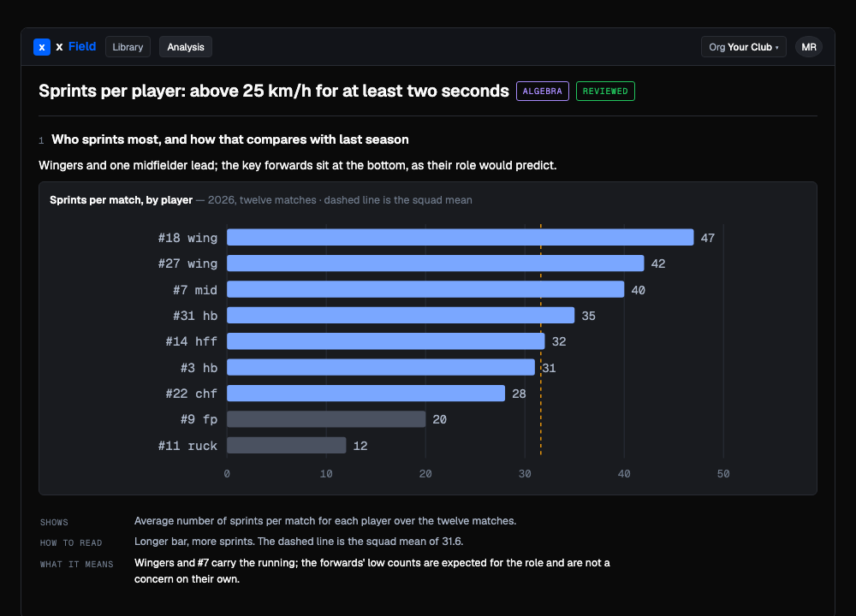Image resolution: width=856 pixels, height=616 pixels.
Task: Click the blue x logo icon
Action: (42, 47)
